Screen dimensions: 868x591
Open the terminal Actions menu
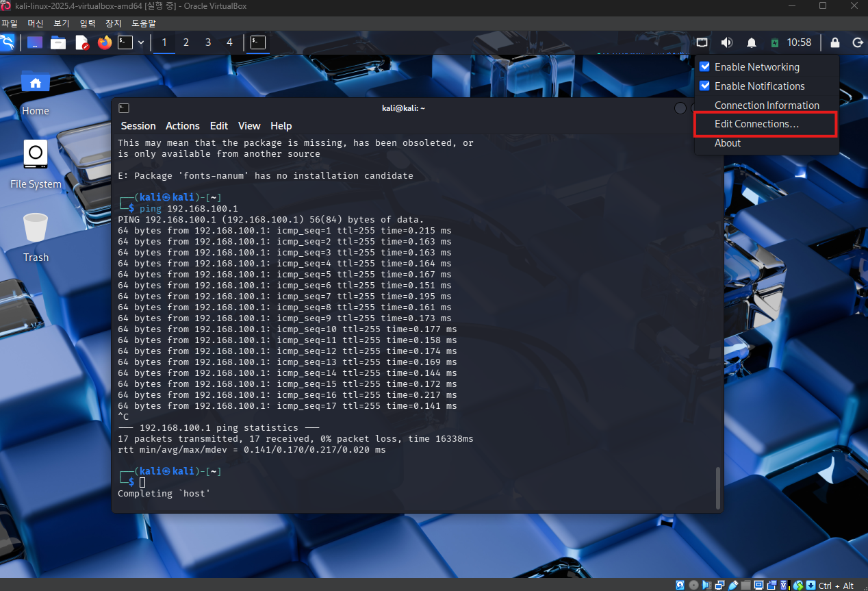[183, 126]
